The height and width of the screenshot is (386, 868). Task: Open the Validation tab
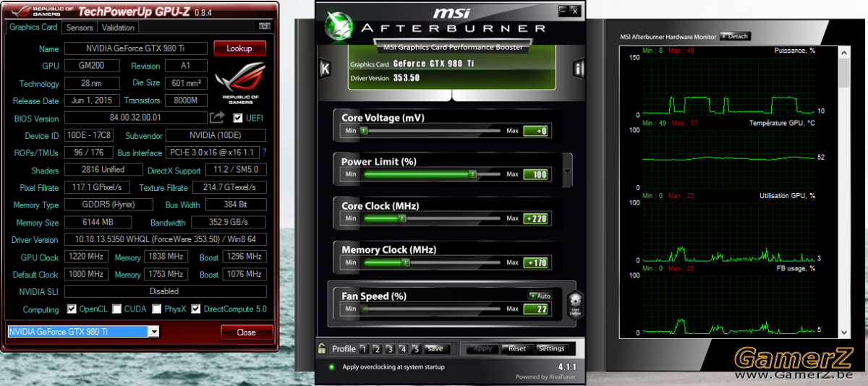[x=118, y=27]
